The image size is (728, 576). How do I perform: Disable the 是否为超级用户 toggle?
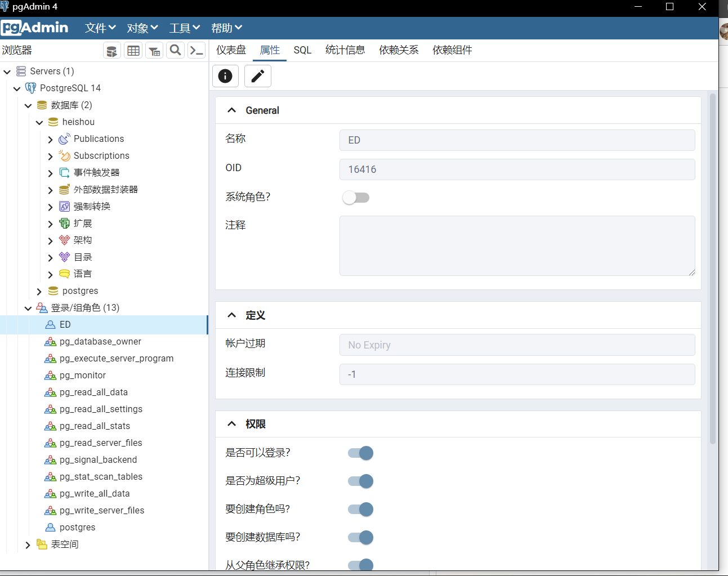(360, 481)
